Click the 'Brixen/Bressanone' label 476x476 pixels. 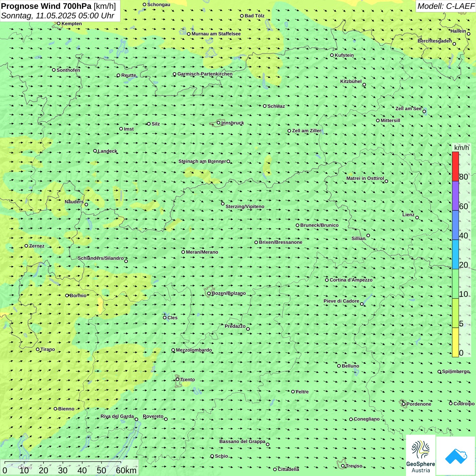(x=281, y=242)
